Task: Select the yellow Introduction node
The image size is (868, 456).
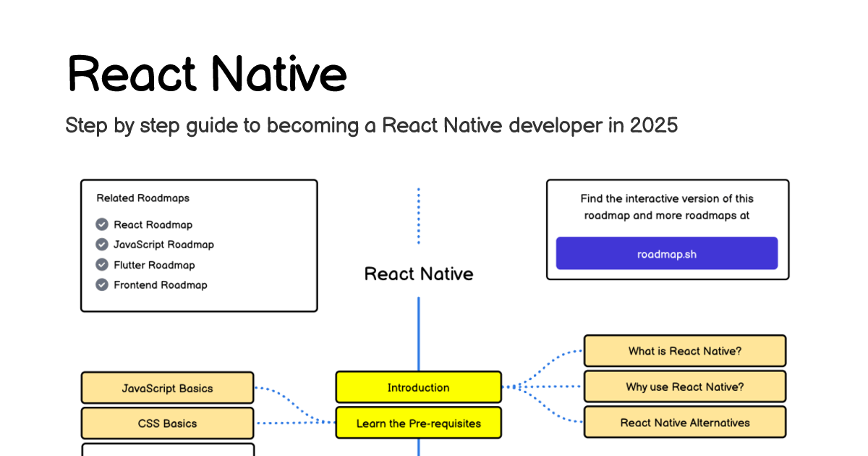Action: click(x=418, y=387)
